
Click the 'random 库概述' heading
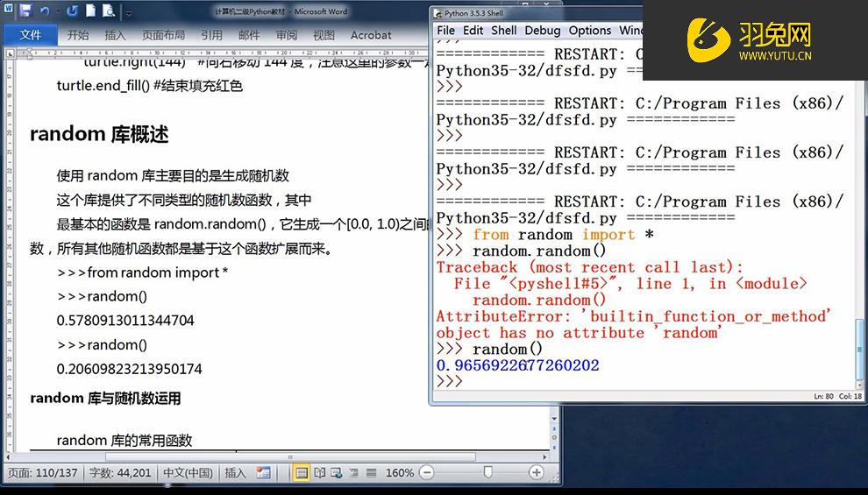(99, 134)
